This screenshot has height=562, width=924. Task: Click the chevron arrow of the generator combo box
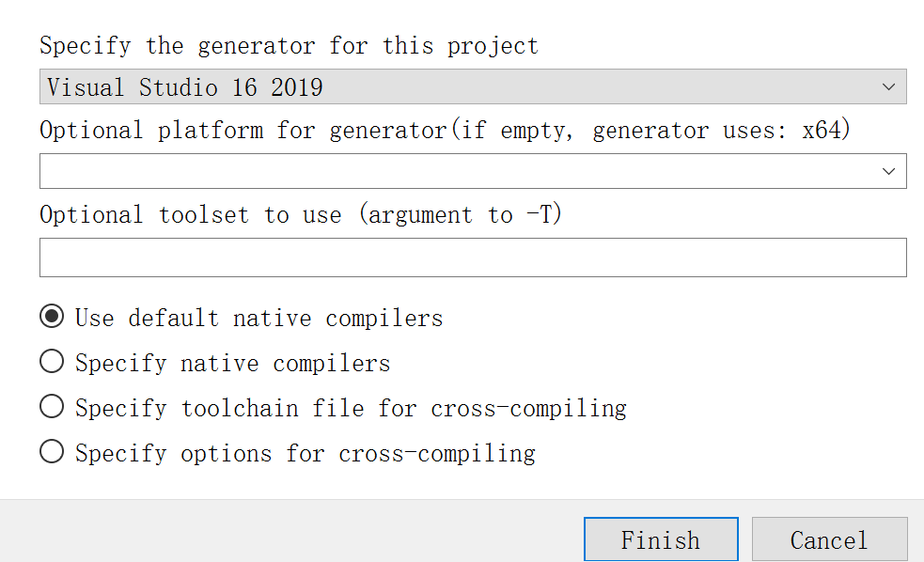[889, 87]
